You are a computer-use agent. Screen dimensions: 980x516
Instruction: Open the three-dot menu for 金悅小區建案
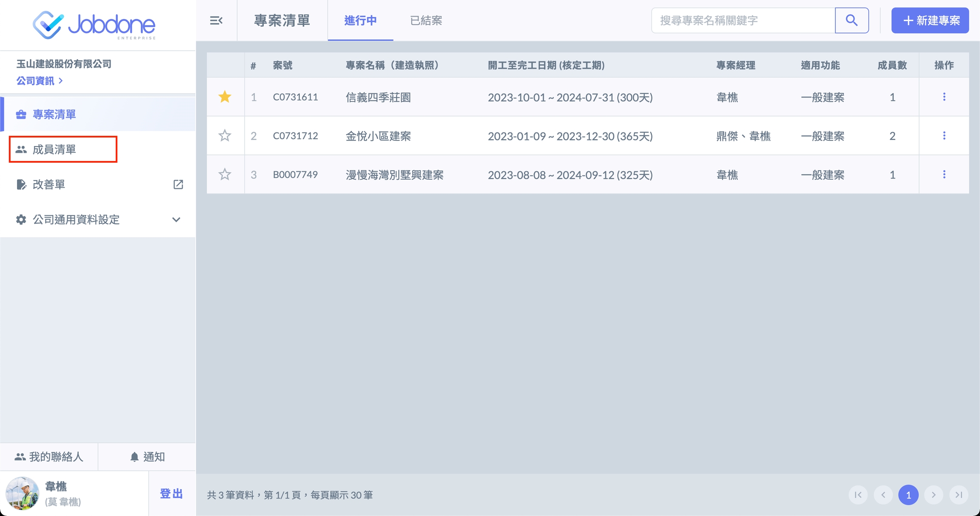[x=944, y=136]
